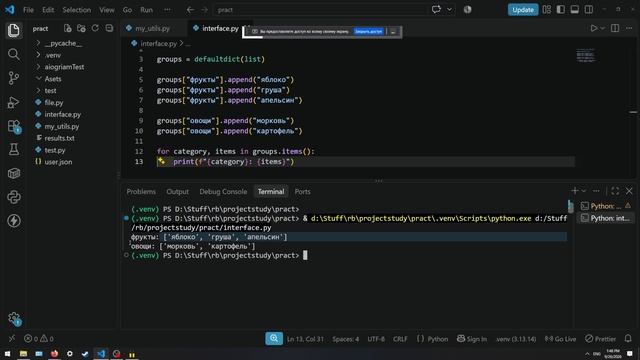Maximize the terminal panel
The height and width of the screenshot is (360, 640).
click(615, 191)
